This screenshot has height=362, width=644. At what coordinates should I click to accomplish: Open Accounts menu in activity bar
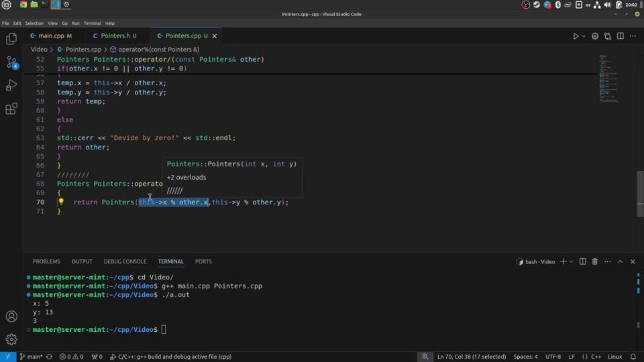tap(11, 316)
